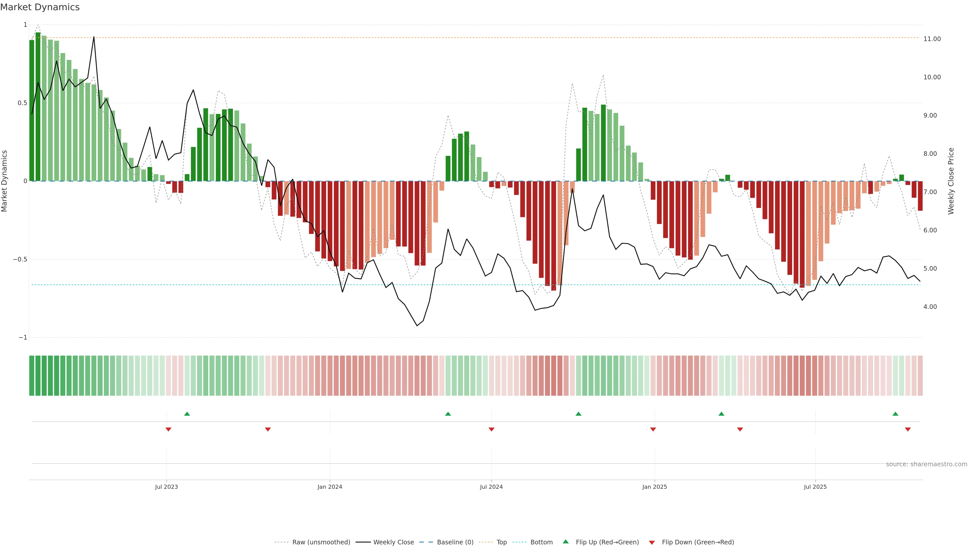Click the last red flip-down marker on the right
Screen dimensions: 980x551
tap(908, 429)
